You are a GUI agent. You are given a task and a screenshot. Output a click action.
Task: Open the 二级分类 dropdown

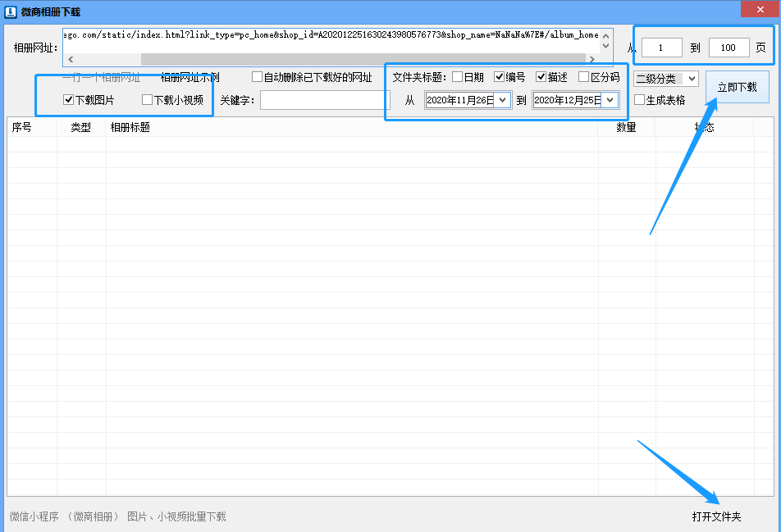691,79
